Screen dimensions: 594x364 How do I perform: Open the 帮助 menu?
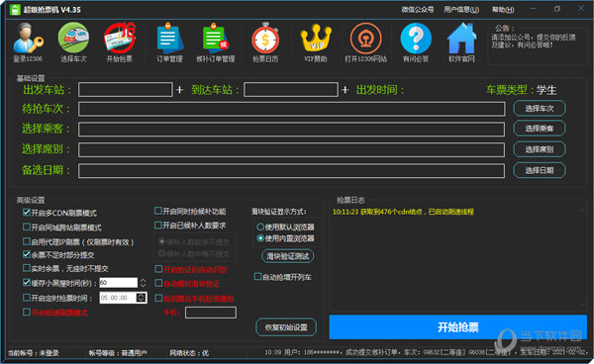point(503,10)
